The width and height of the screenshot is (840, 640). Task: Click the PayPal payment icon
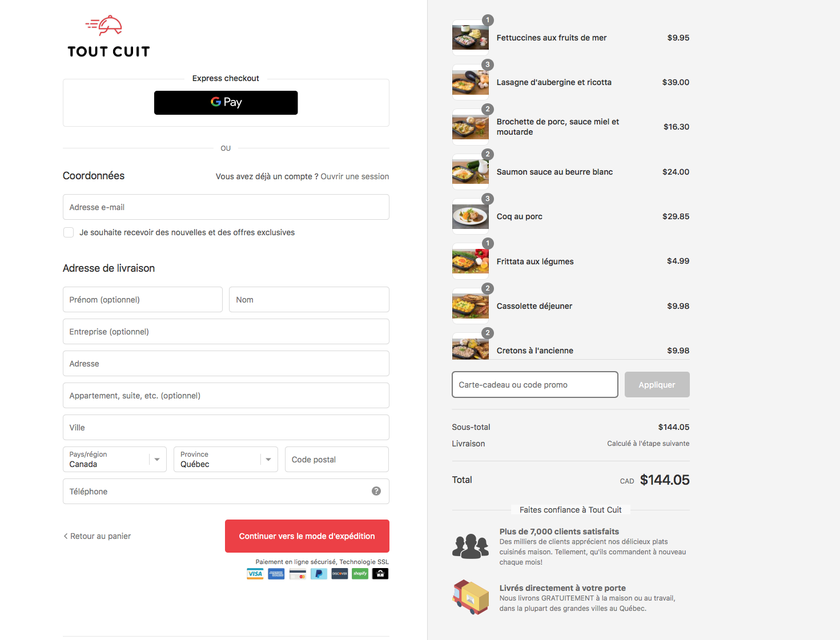point(319,574)
